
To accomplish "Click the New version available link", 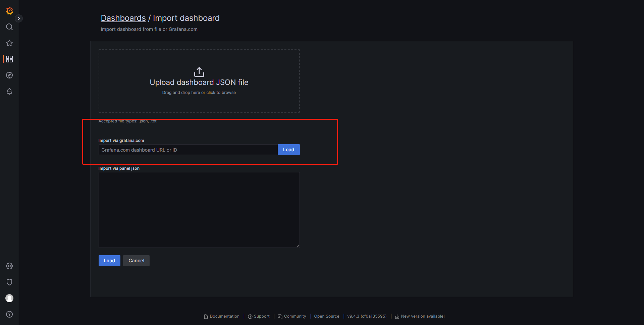I will pos(422,316).
